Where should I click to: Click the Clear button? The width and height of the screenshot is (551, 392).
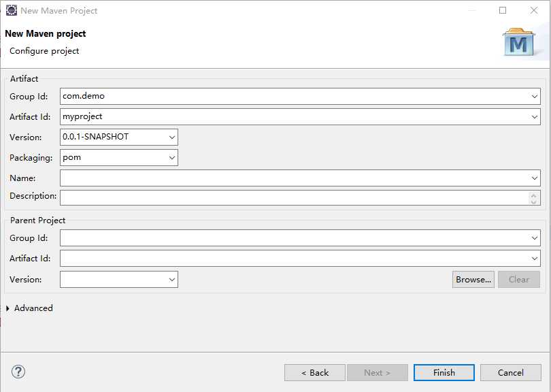[x=519, y=280]
